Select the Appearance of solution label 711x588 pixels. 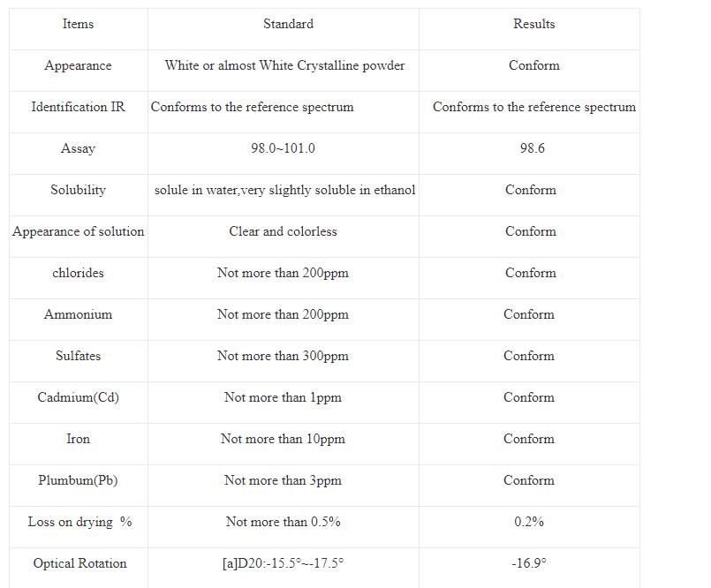pos(78,231)
